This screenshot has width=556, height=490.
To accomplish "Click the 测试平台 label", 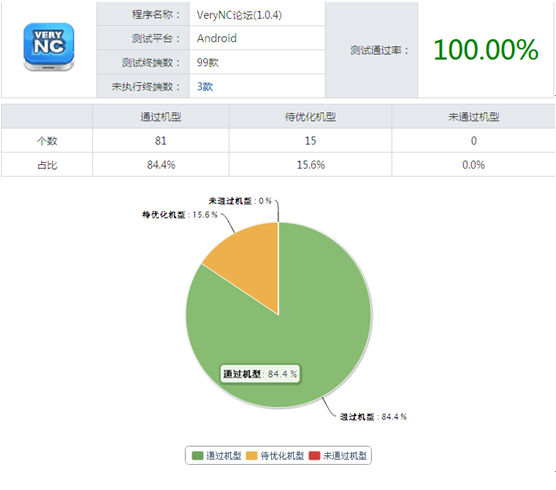I will [x=156, y=38].
